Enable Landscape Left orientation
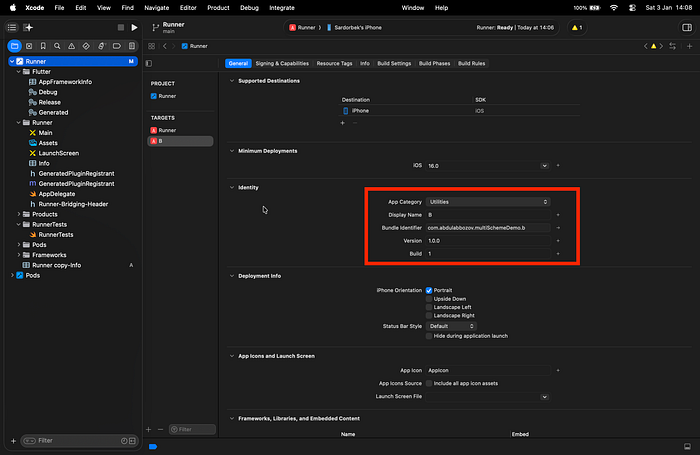Image resolution: width=700 pixels, height=455 pixels. pyautogui.click(x=429, y=307)
